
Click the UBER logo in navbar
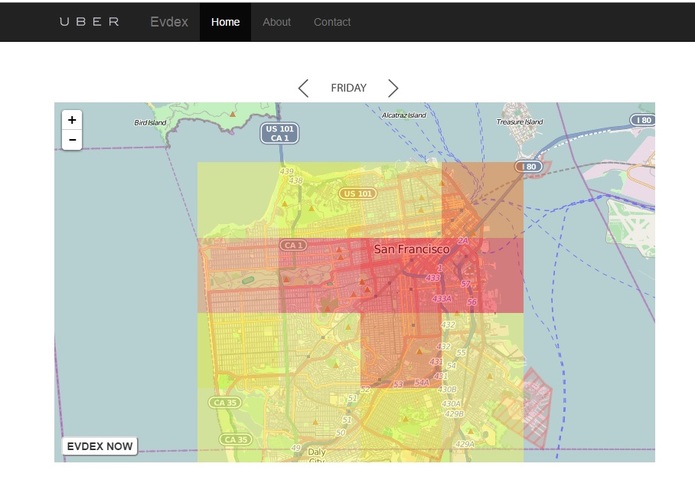(89, 22)
